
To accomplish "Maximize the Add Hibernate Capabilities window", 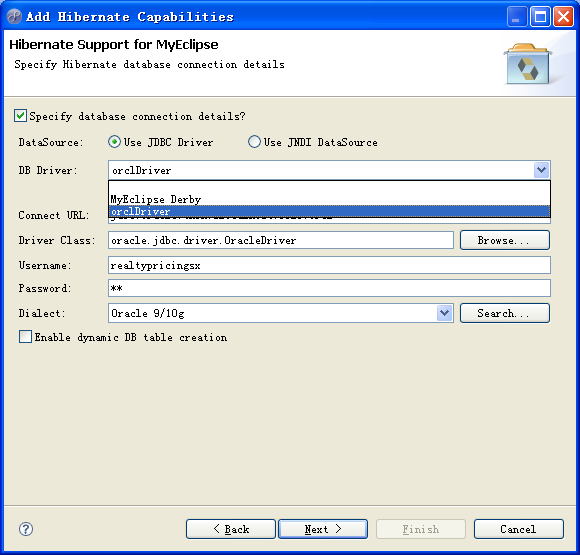I will (540, 17).
